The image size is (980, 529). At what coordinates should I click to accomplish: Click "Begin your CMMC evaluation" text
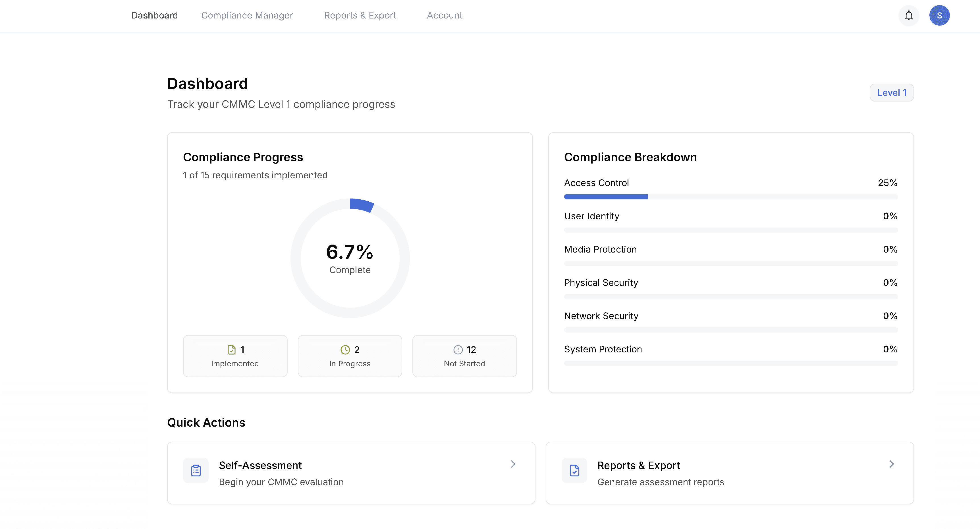(281, 482)
